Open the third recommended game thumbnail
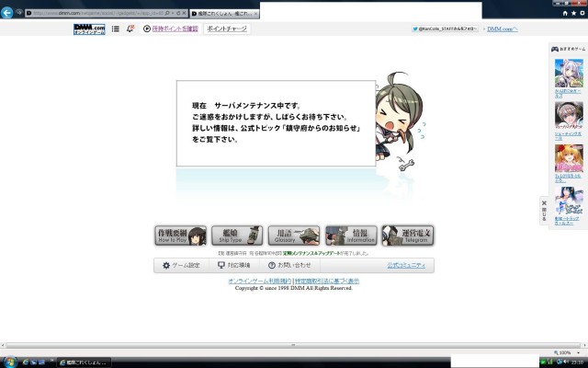Image resolution: width=588 pixels, height=368 pixels. click(x=569, y=158)
